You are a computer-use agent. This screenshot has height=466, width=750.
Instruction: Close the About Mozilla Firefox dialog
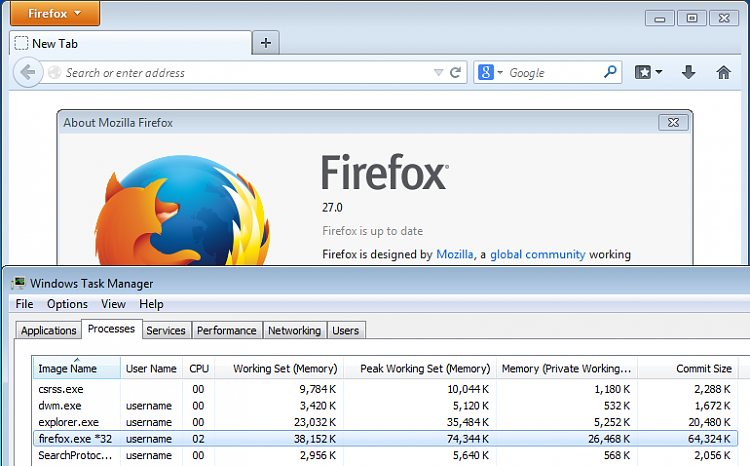673,123
